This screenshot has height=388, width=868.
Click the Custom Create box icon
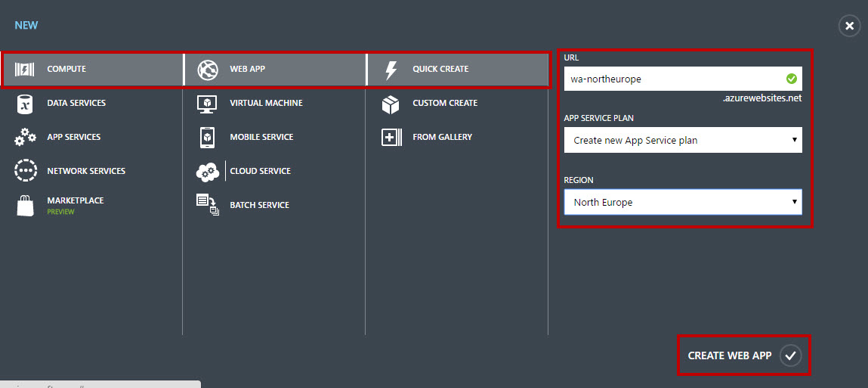(x=391, y=104)
